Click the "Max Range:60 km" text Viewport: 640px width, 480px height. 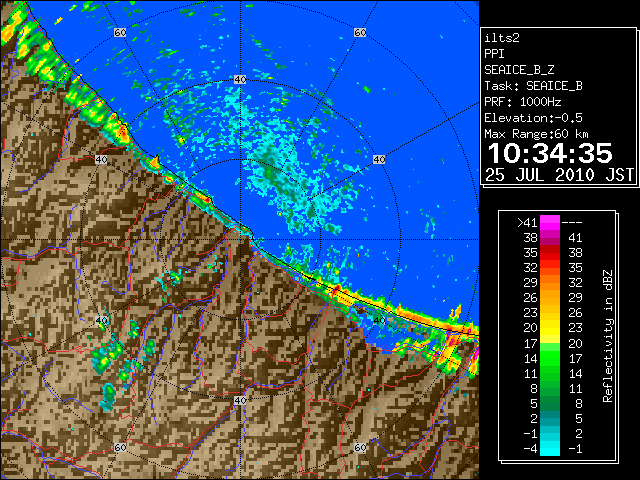[536, 134]
